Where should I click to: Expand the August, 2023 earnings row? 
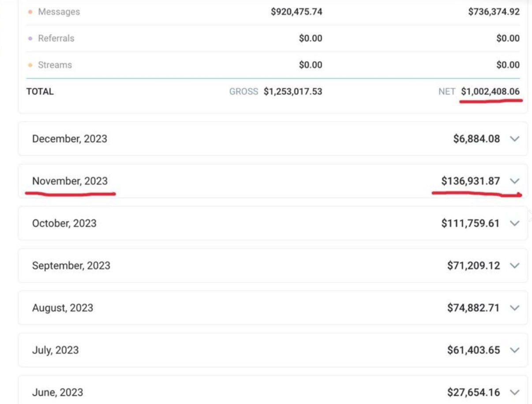click(515, 308)
